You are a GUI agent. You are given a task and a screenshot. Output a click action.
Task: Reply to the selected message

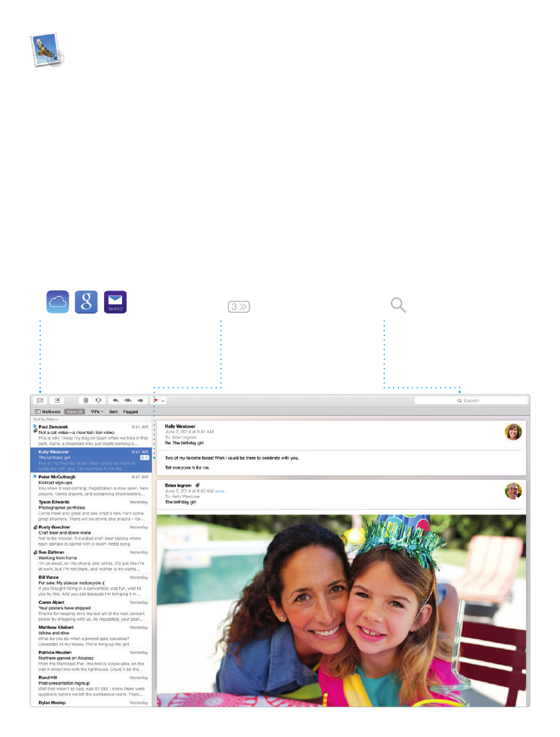tap(115, 401)
